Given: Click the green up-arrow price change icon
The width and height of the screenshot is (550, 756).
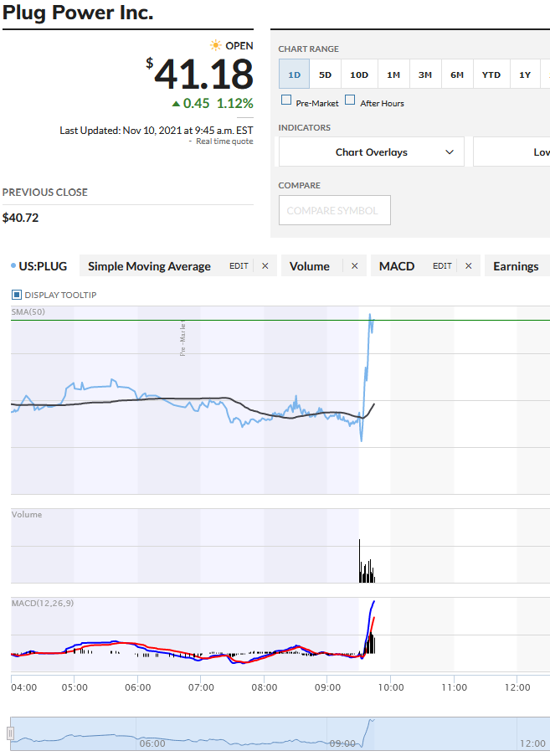Looking at the screenshot, I should [x=176, y=104].
